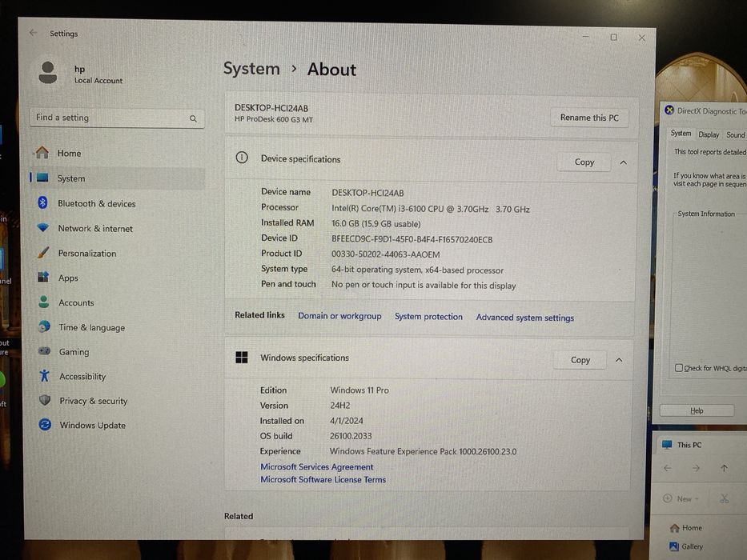The height and width of the screenshot is (560, 747).
Task: Click the HP ProDesk 600 G3 MT model text
Action: (274, 119)
